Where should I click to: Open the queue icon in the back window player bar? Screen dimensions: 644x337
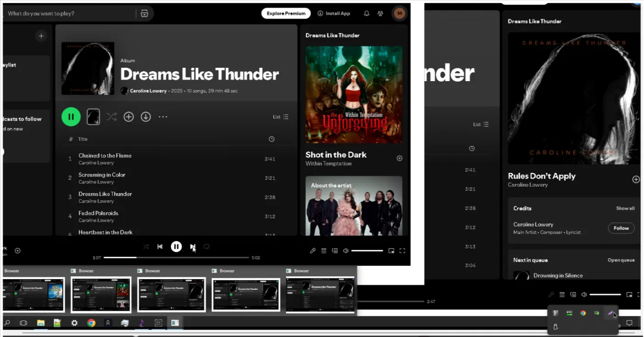coord(562,294)
